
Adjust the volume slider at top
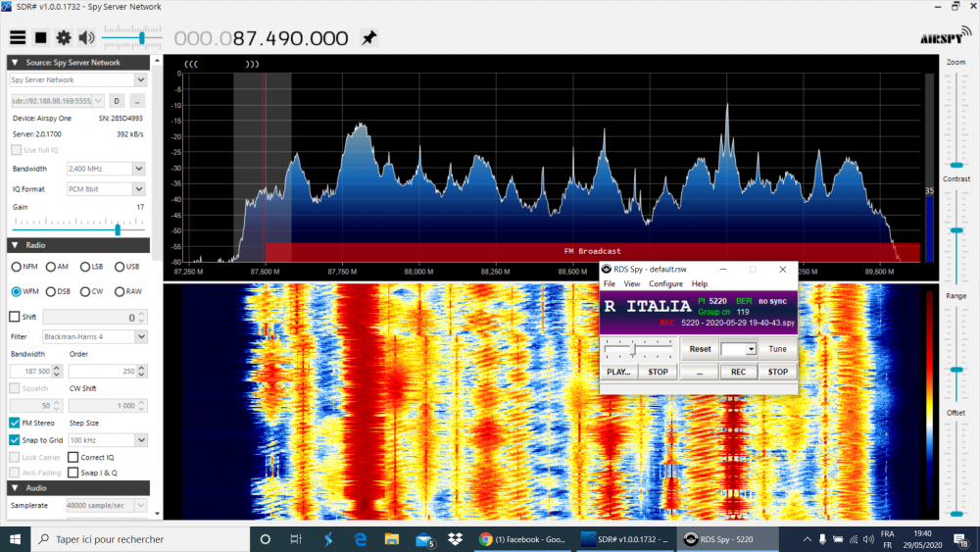142,39
